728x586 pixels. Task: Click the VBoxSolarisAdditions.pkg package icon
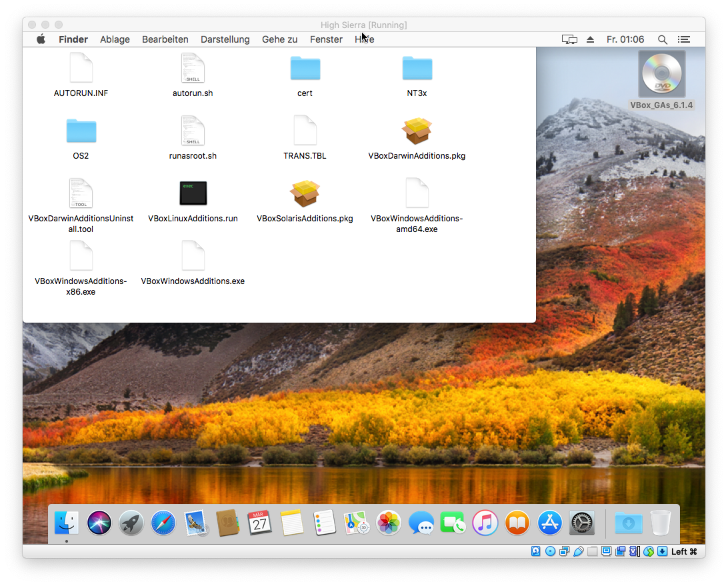click(x=305, y=194)
